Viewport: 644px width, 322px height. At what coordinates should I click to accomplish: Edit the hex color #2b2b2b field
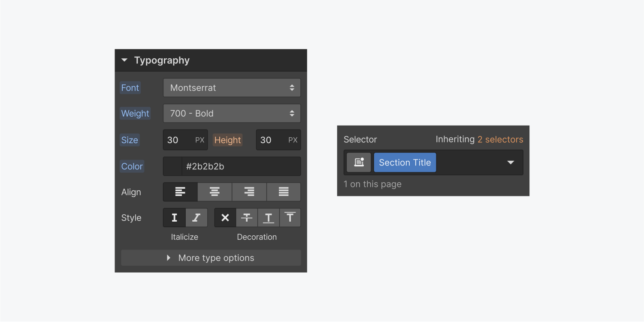pos(242,166)
